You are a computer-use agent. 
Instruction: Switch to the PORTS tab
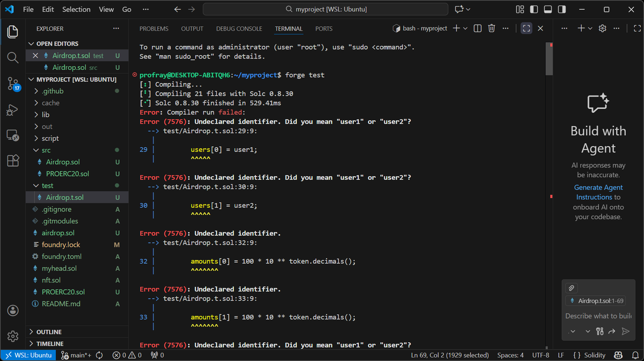(x=324, y=28)
